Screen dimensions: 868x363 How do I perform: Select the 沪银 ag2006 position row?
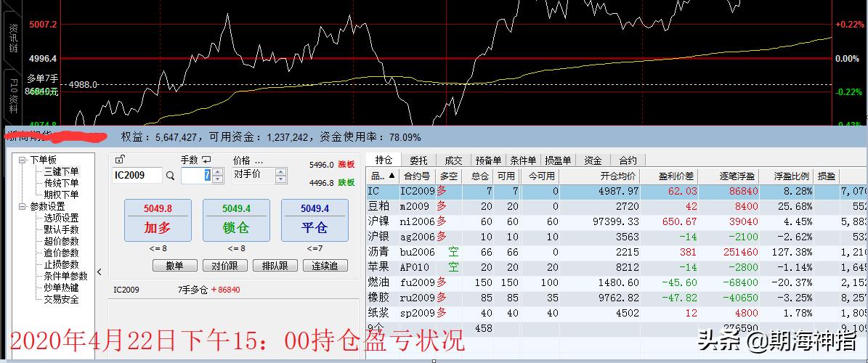click(617, 237)
